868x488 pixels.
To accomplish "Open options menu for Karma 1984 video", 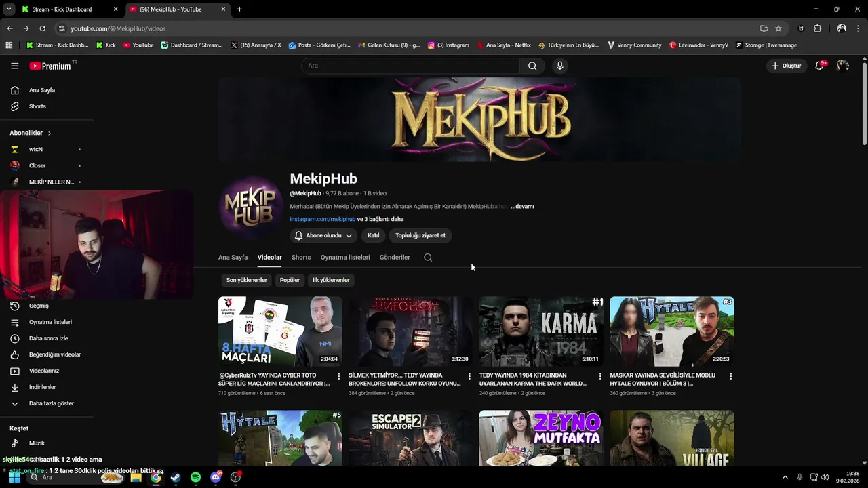I will click(599, 376).
